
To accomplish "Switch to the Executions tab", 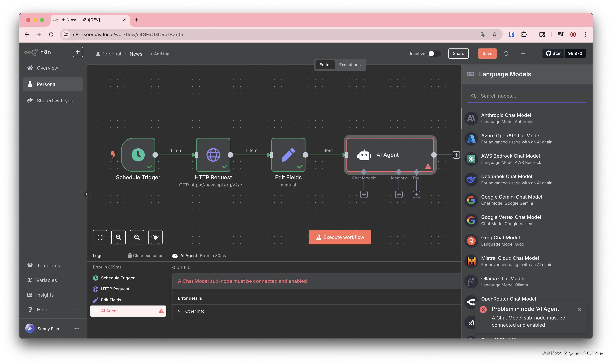I will [350, 65].
